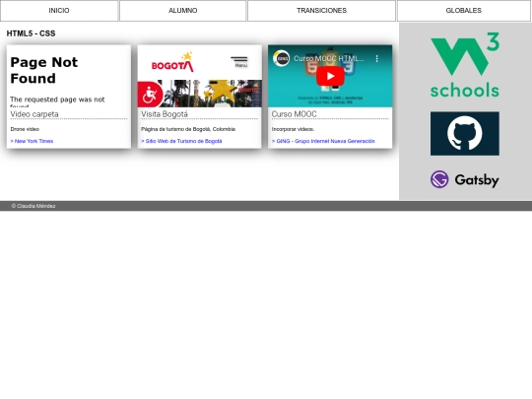532x399 pixels.
Task: Play the Curso MOOC YouTube video
Action: tap(330, 76)
